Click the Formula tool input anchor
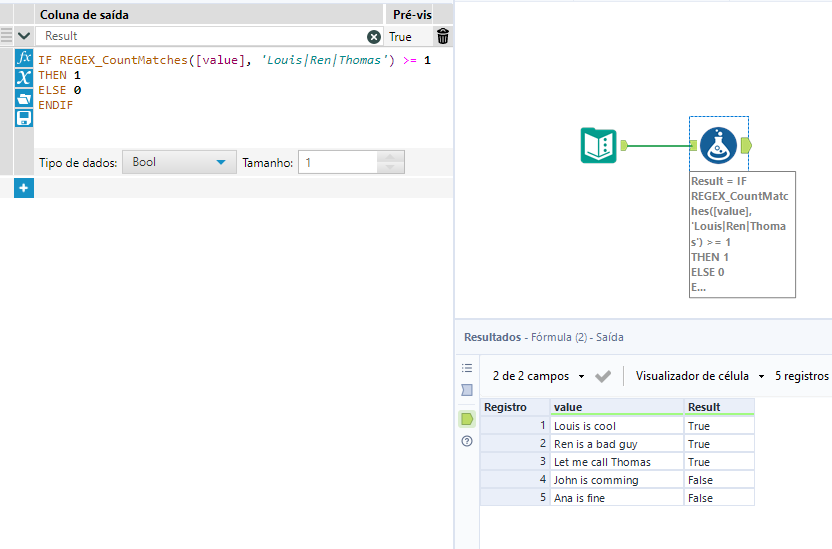This screenshot has width=832, height=549. click(694, 145)
